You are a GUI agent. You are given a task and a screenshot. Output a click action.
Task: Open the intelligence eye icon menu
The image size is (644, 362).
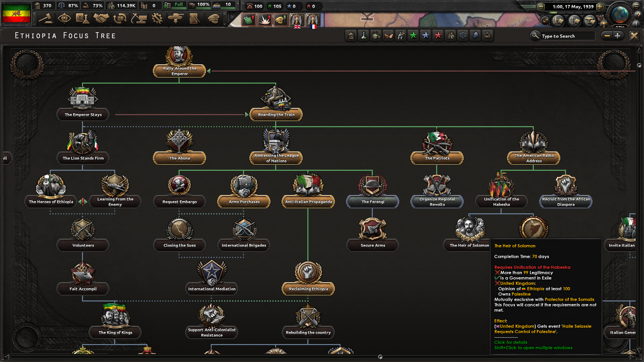(x=65, y=19)
